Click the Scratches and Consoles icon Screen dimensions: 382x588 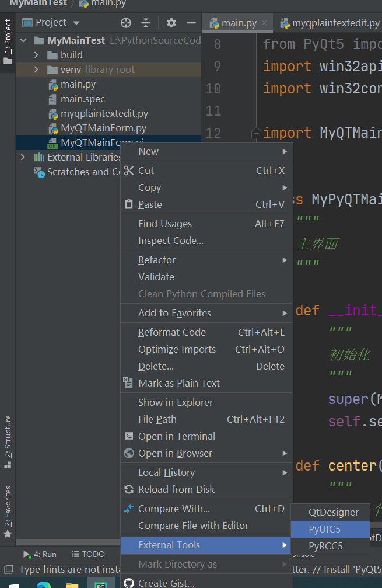(39, 172)
